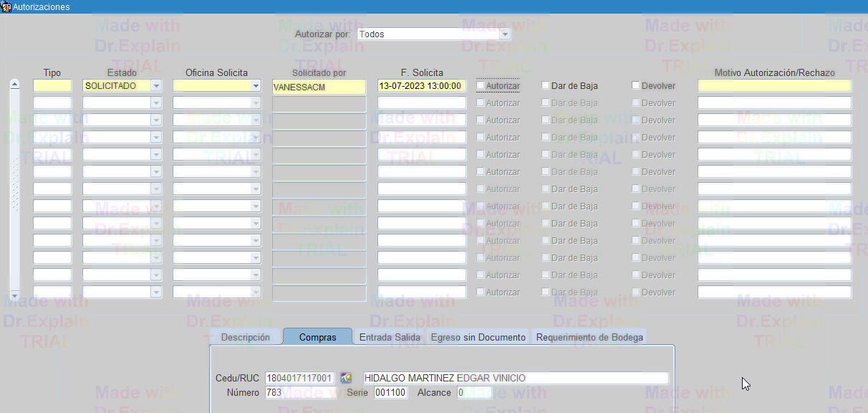Select the Egreso sin Documento tab
The width and height of the screenshot is (868, 413).
click(x=478, y=337)
